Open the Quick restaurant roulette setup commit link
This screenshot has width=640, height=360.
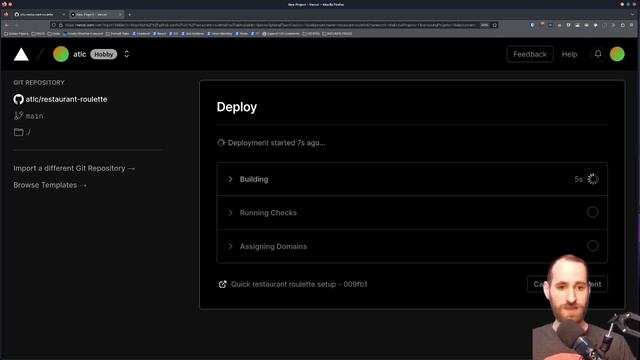299,284
